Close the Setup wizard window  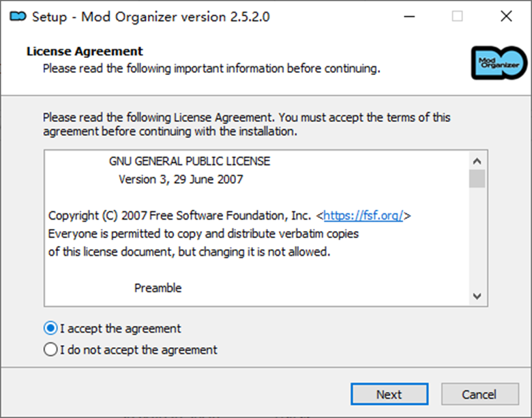point(505,16)
